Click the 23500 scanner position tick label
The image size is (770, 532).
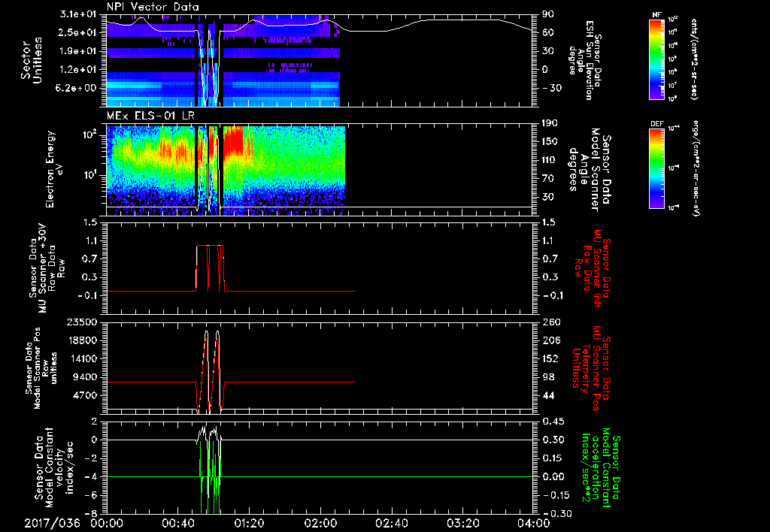[x=82, y=322]
